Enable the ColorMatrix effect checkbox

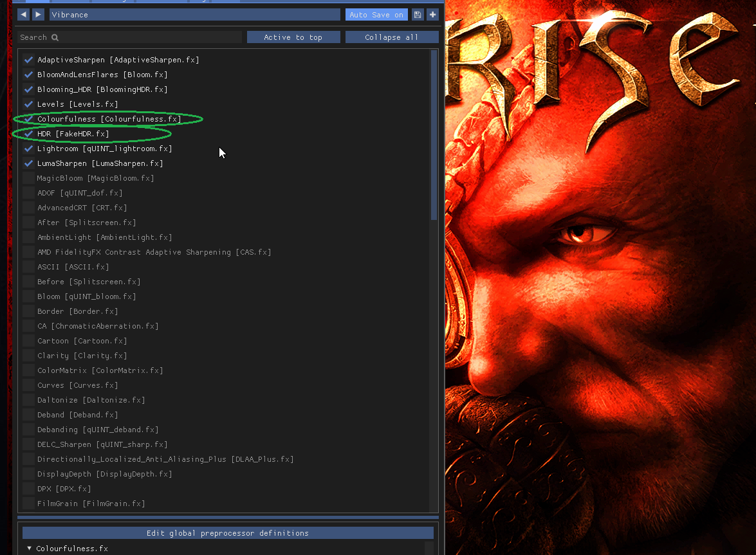[x=28, y=370]
